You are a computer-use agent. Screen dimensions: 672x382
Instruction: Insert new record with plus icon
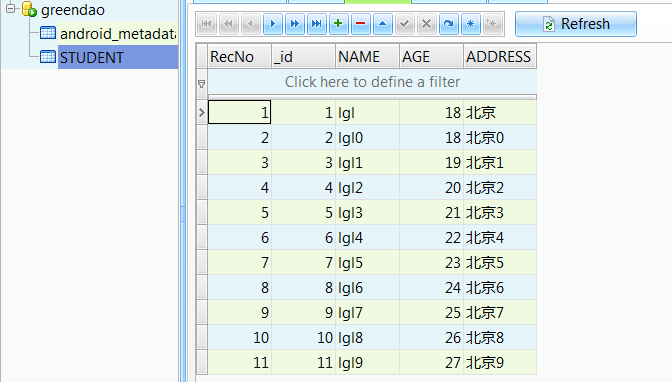[338, 24]
